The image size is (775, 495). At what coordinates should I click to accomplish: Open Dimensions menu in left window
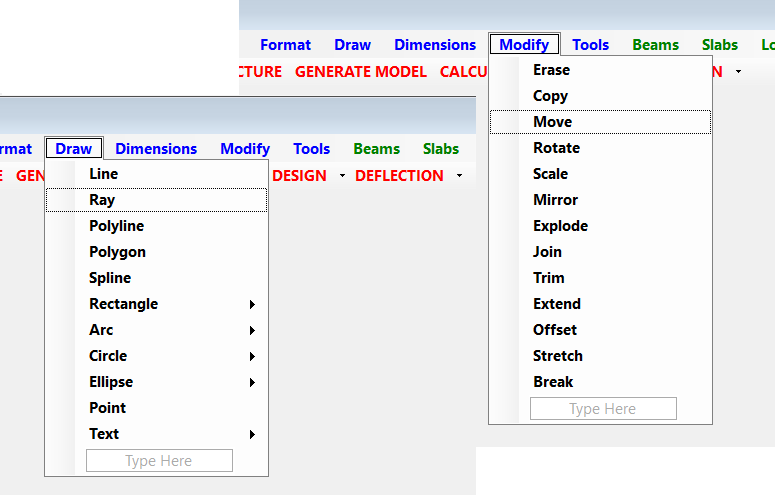click(156, 149)
